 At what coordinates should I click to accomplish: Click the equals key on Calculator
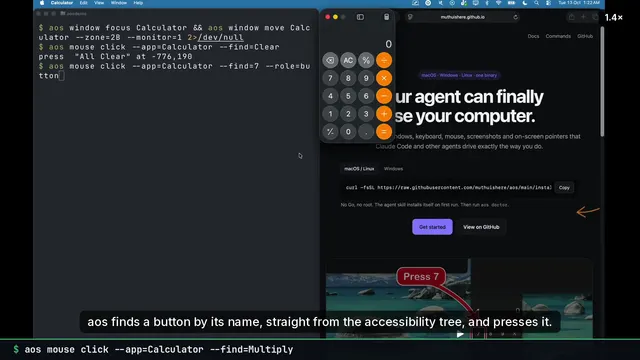click(x=384, y=131)
